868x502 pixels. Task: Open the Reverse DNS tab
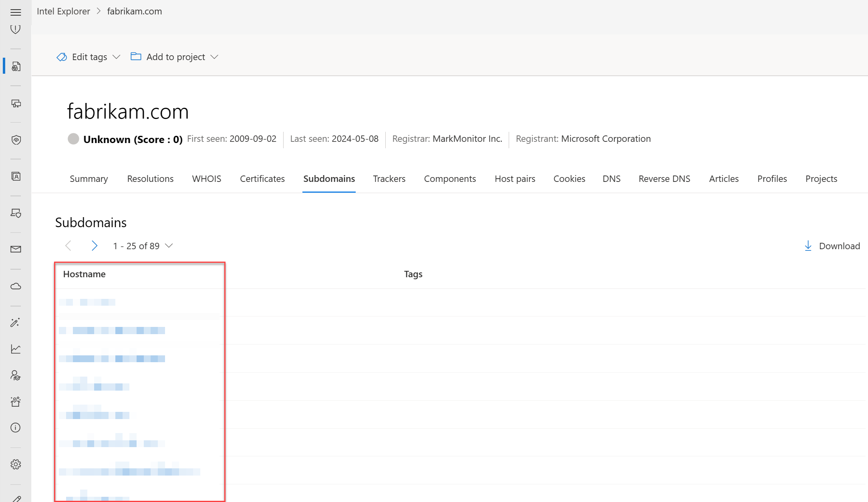664,179
